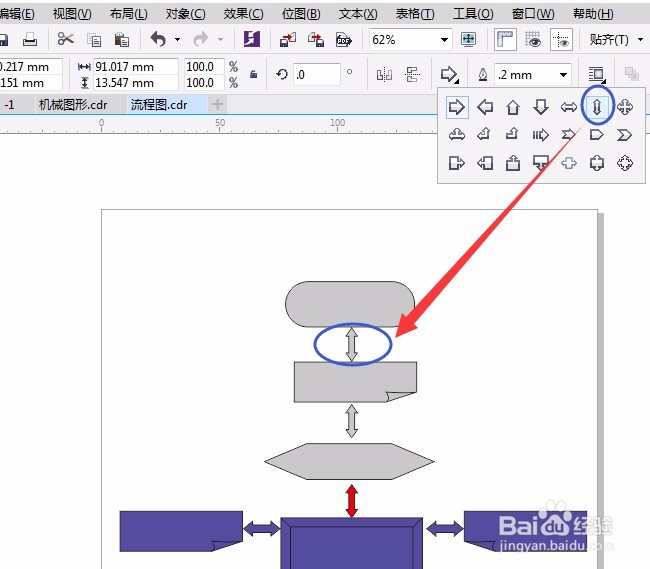Open the arrow shapes picker button
Viewport: 650px width, 569px height.
pyautogui.click(x=449, y=75)
